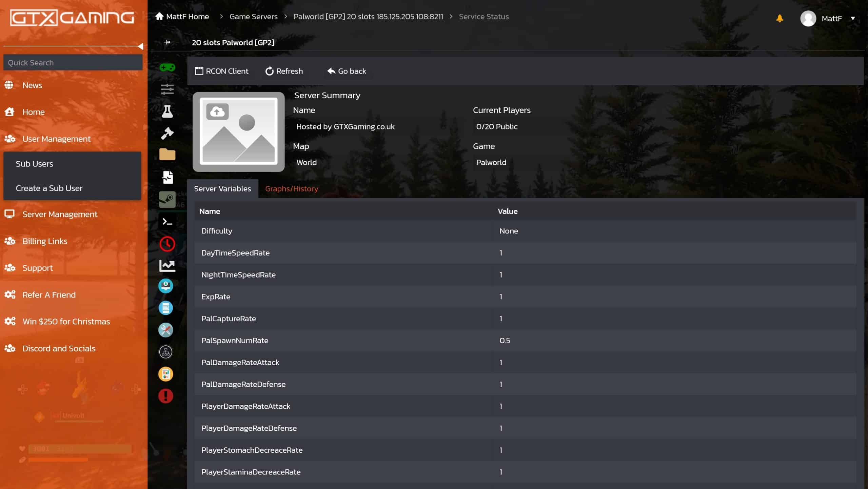Click into the Quick Search field
The width and height of the screenshot is (868, 489).
[73, 62]
